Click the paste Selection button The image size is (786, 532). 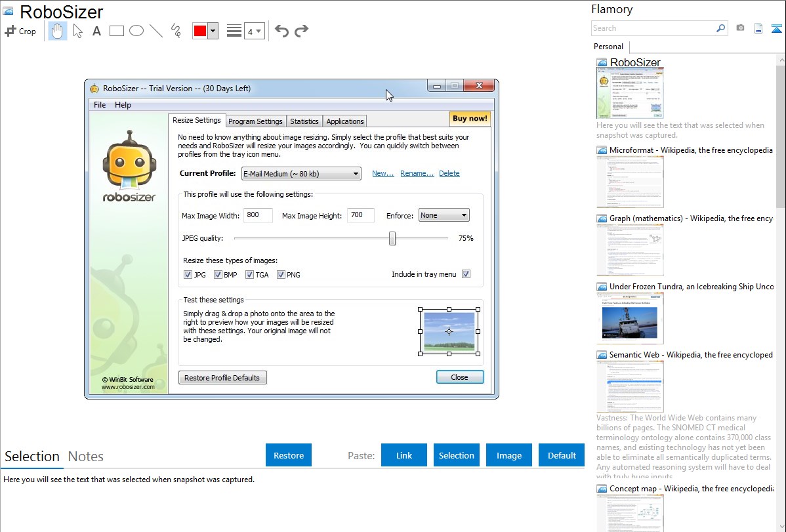pyautogui.click(x=456, y=455)
